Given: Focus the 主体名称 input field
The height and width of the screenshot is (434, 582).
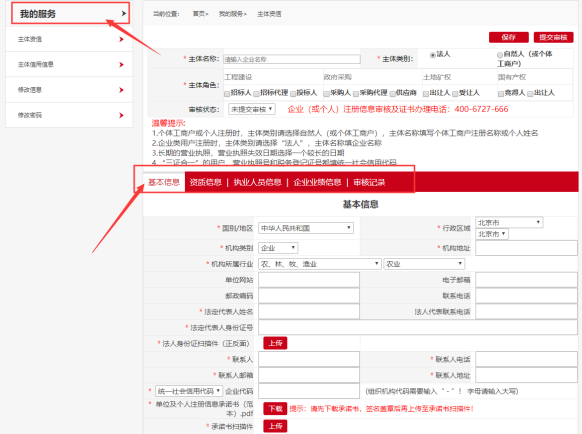Looking at the screenshot, I should click(x=292, y=59).
